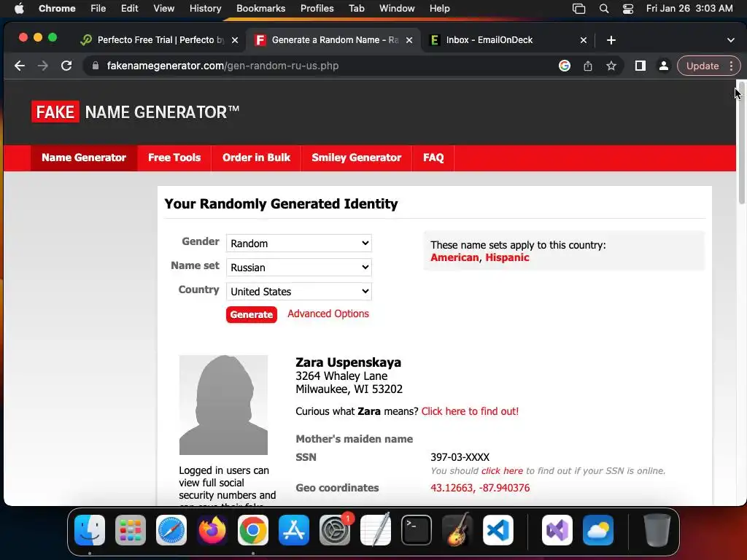Screen dimensions: 747x560
Task: Open the weather app in the Dock
Action: point(598,530)
